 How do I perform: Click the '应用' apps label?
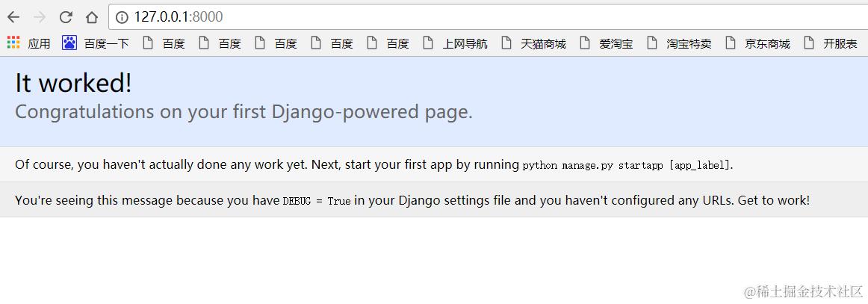pyautogui.click(x=40, y=43)
